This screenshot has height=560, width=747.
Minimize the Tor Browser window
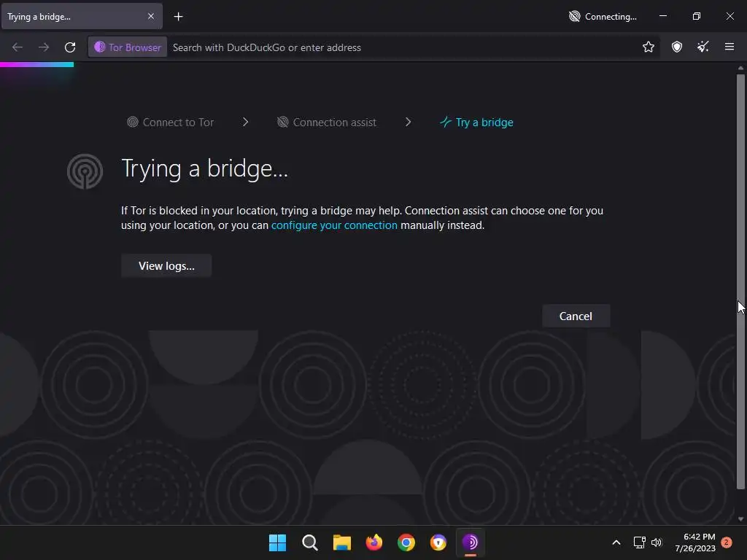tap(663, 16)
